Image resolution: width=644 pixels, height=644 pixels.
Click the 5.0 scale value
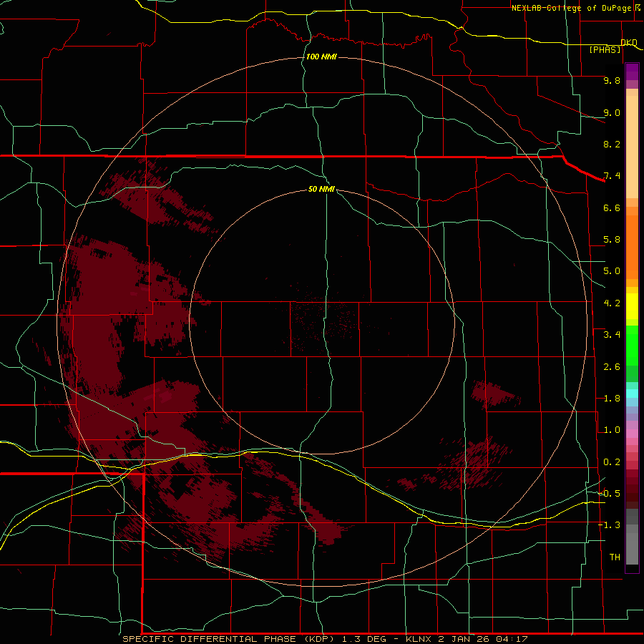pos(612,271)
